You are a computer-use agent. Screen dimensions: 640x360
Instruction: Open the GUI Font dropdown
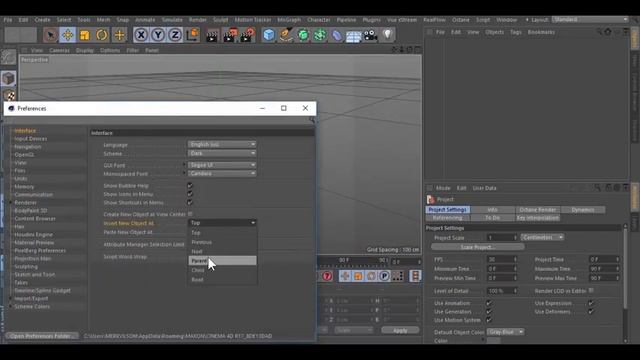[x=222, y=165]
